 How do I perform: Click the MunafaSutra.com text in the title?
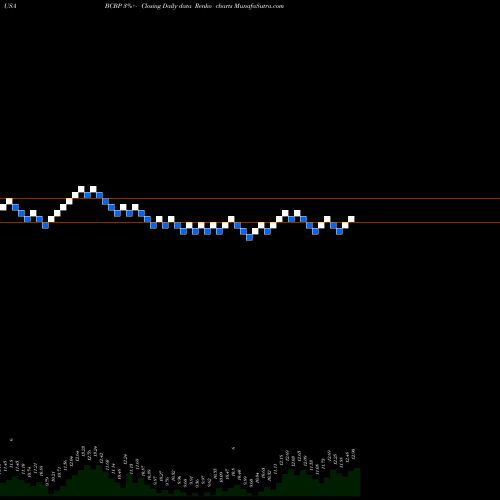[259, 6]
